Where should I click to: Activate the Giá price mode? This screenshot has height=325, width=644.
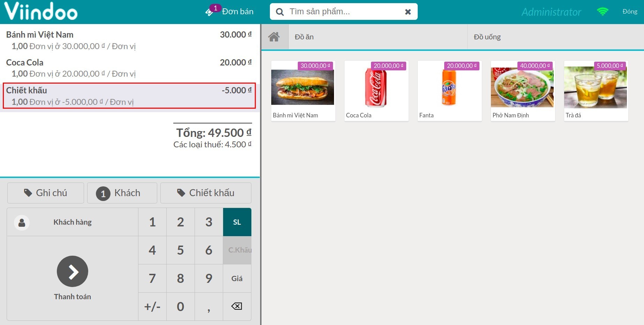point(237,278)
